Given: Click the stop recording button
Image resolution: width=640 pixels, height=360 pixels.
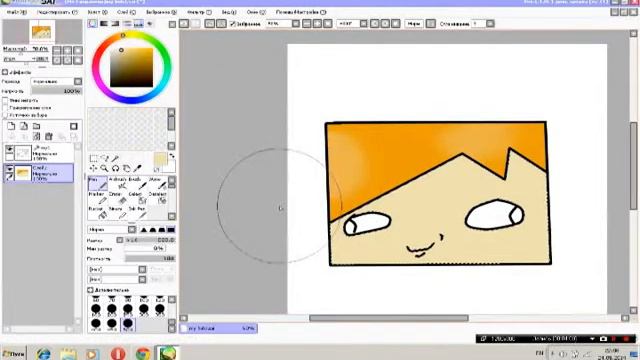Looking at the screenshot, I should point(627,339).
